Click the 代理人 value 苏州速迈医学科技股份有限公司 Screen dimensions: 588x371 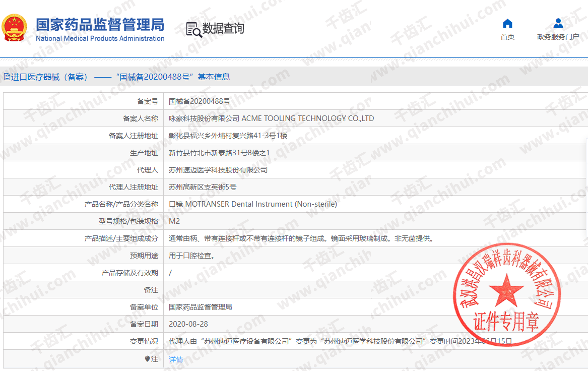[x=218, y=170]
